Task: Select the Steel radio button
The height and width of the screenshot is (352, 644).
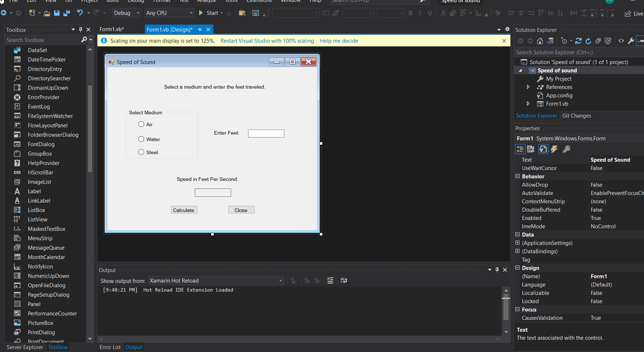Action: point(141,152)
